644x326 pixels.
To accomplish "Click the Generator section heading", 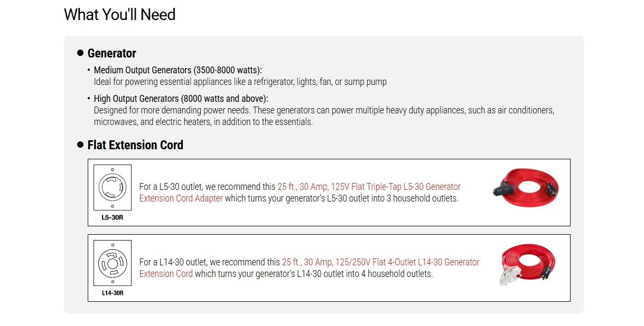I will (x=112, y=53).
